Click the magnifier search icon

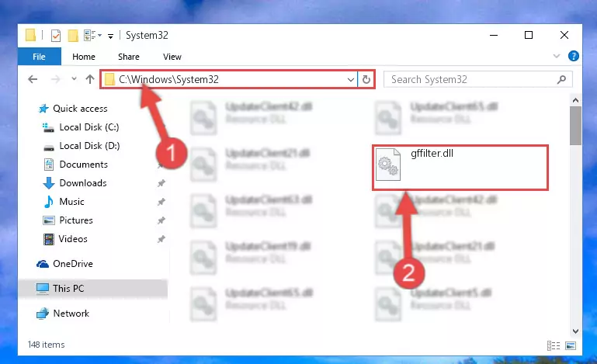(x=561, y=79)
